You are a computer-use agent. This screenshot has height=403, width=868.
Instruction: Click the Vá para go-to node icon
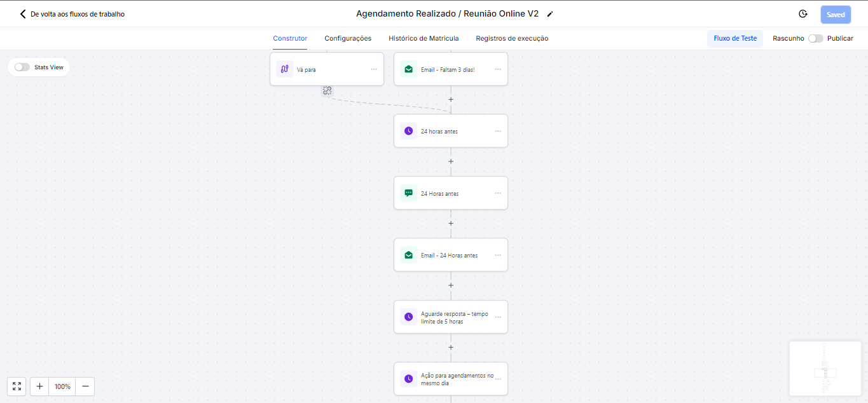(x=285, y=69)
